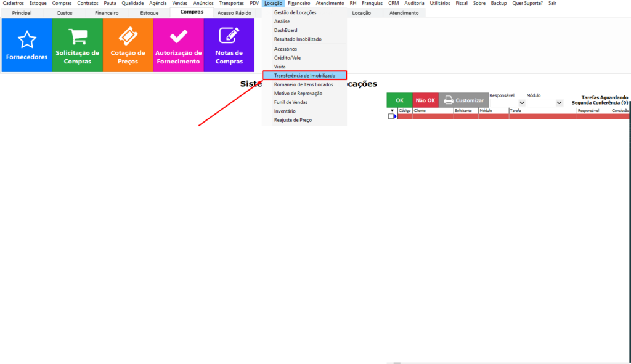The image size is (631, 364).
Task: Switch to the Financeiro tab
Action: [x=107, y=13]
